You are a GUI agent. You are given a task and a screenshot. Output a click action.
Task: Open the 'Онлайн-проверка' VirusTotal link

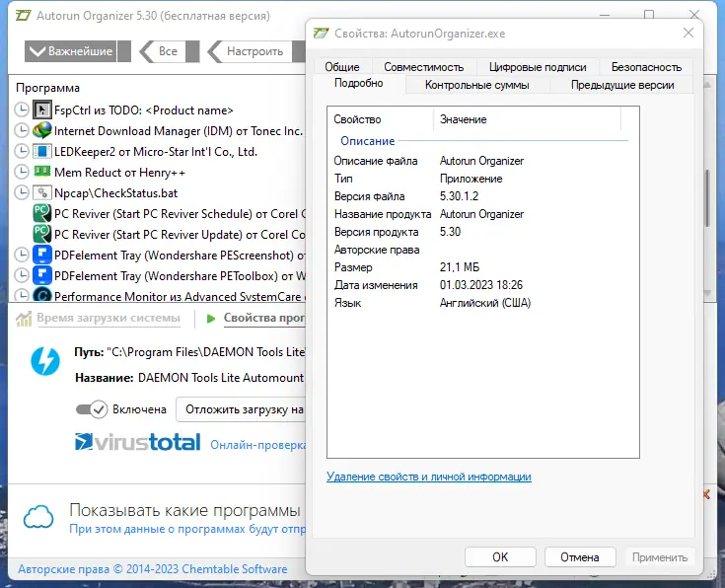257,445
